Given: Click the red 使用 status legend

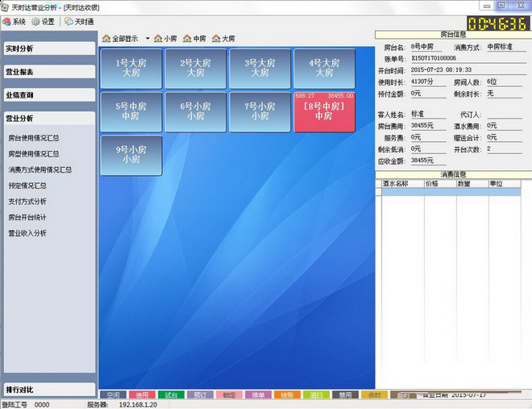Looking at the screenshot, I should [x=142, y=395].
